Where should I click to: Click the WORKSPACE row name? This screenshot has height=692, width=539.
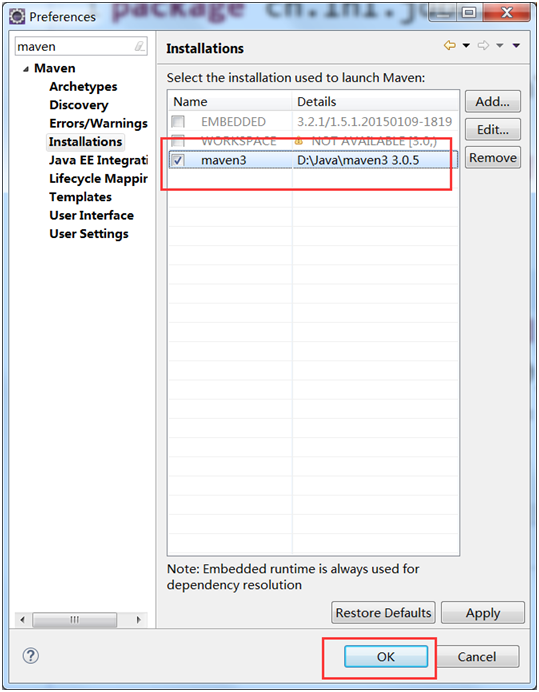tap(239, 141)
